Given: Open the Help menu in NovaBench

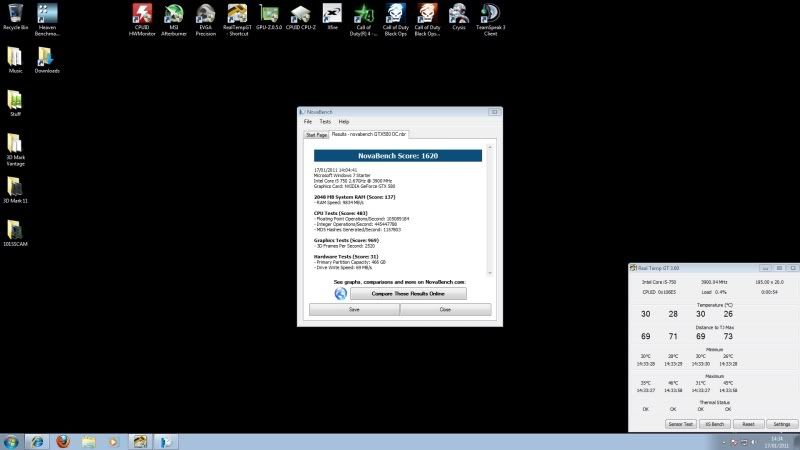Looking at the screenshot, I should tap(344, 121).
